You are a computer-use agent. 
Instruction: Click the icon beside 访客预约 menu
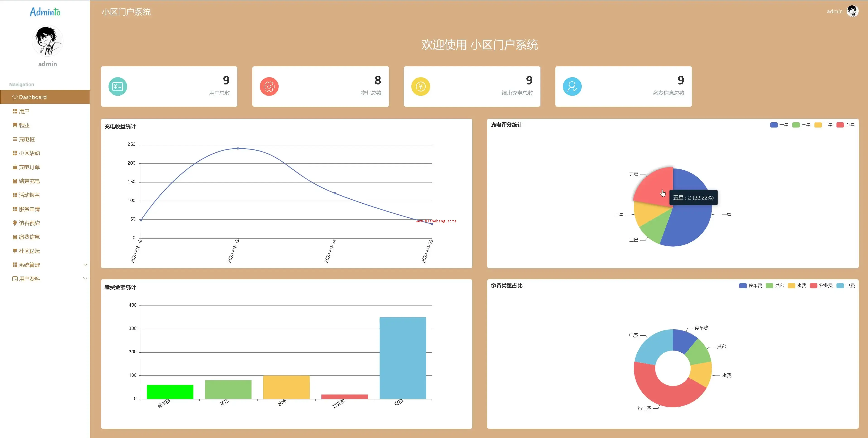(15, 223)
